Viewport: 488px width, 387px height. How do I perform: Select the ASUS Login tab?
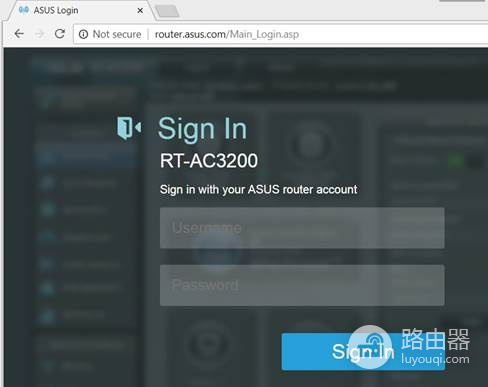80,11
